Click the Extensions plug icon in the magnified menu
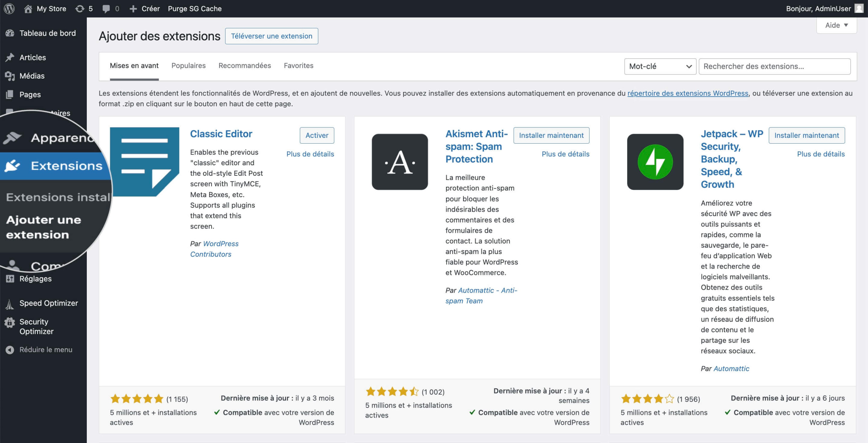This screenshot has width=868, height=443. coord(12,166)
